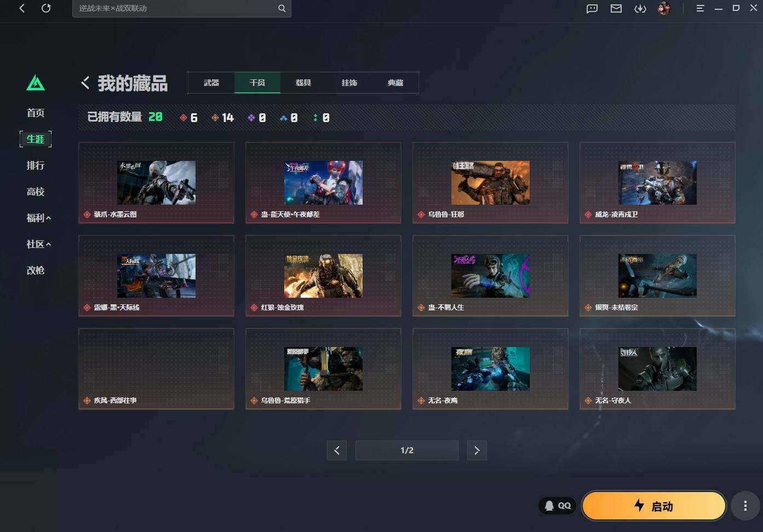Click the purple rarity icon showing 0
The width and height of the screenshot is (763, 532).
[251, 118]
